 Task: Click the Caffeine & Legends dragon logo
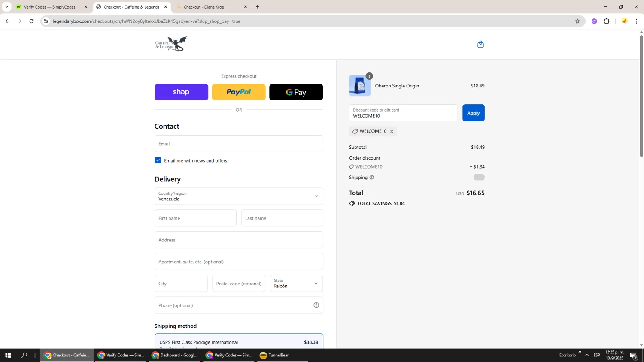point(171,44)
